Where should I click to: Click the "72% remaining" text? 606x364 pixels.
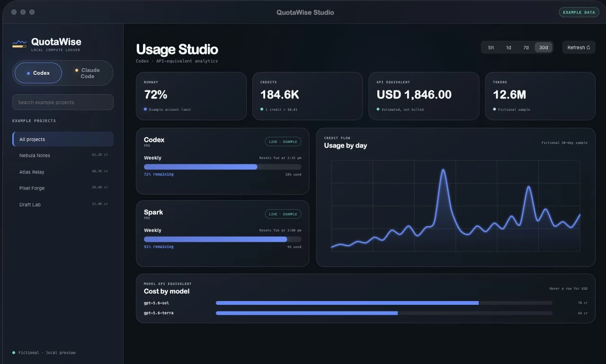click(159, 174)
